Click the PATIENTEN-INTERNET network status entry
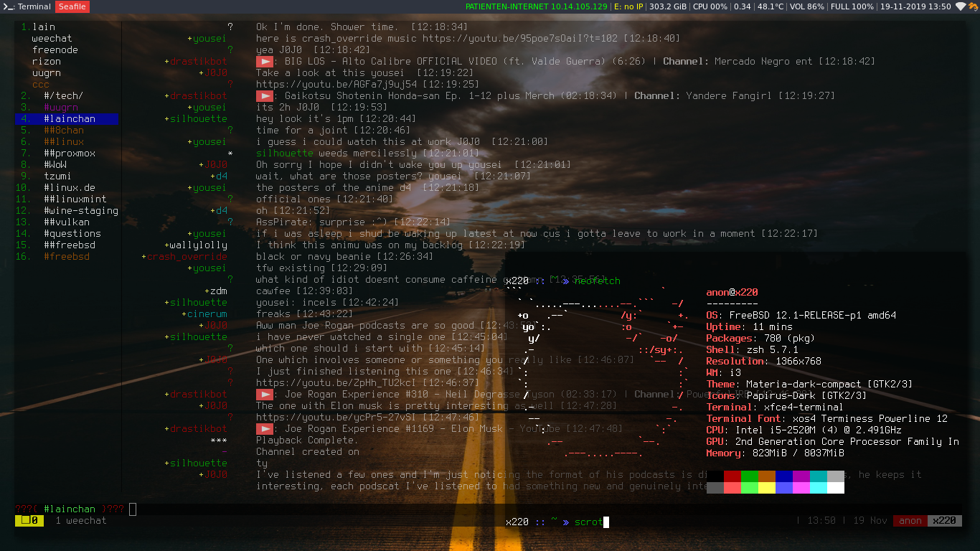Image resolution: width=980 pixels, height=551 pixels. tap(537, 6)
